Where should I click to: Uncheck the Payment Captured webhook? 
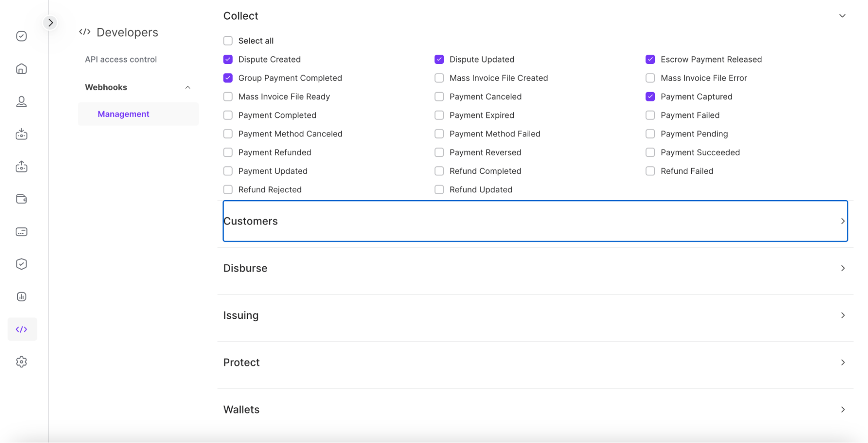(x=650, y=96)
